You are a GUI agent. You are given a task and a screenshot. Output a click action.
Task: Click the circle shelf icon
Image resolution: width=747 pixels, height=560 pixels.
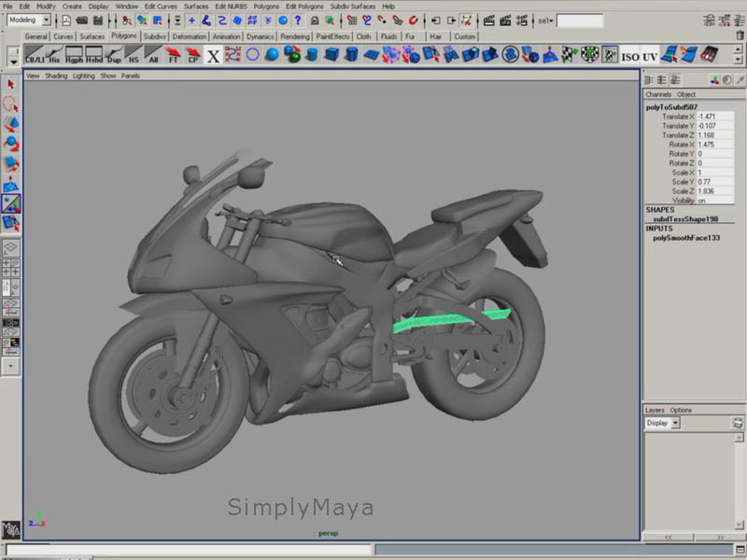pos(252,55)
